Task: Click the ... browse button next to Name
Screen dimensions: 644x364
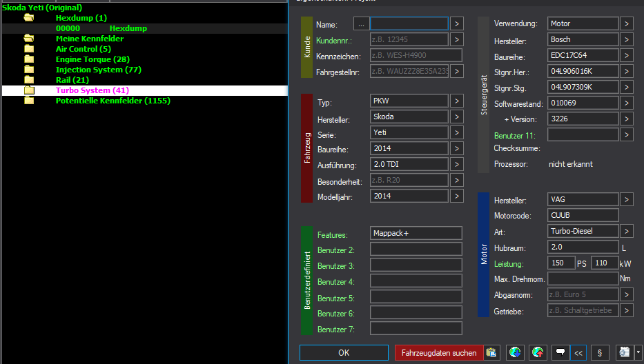Action: tap(361, 24)
